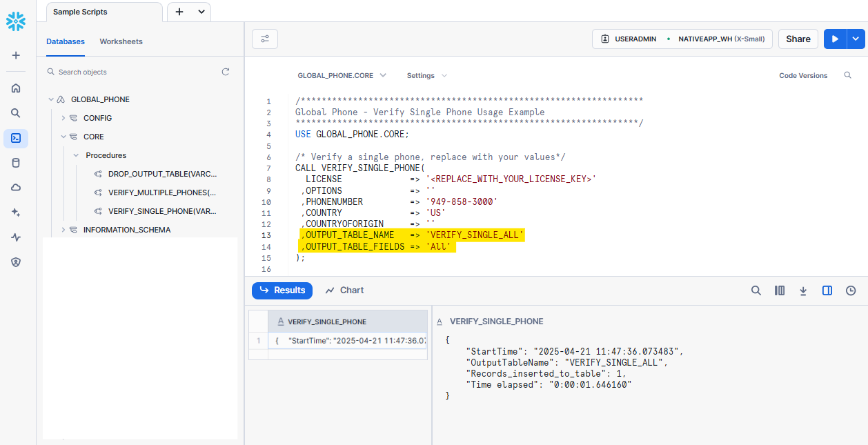Click the CALL VERIFY_SINGLE_PHONE( code line
The image size is (868, 445).
(x=360, y=168)
